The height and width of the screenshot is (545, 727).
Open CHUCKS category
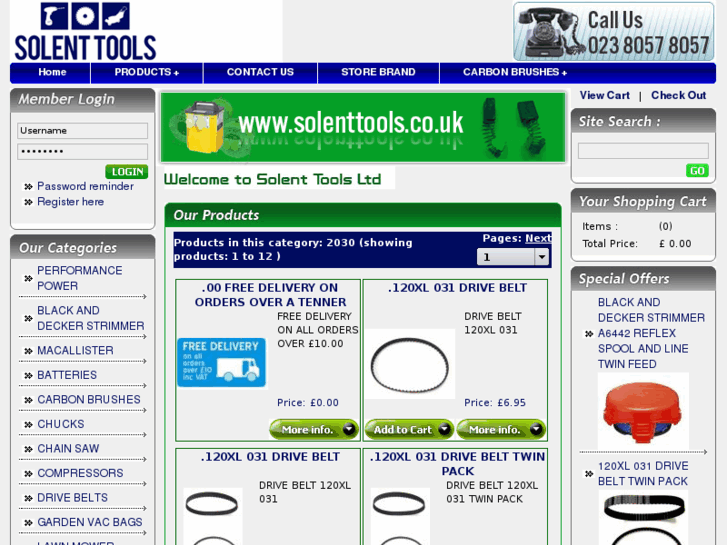click(x=61, y=424)
